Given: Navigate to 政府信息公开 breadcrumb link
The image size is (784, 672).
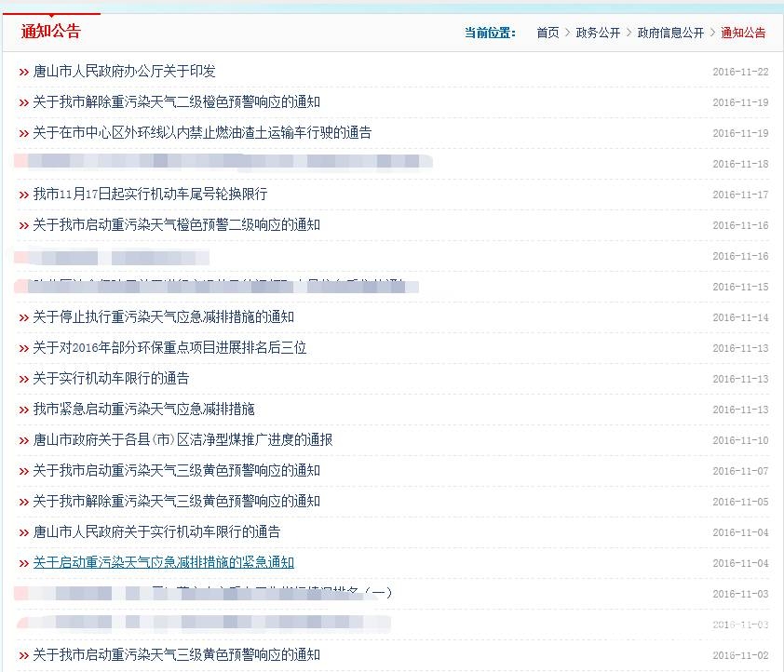Looking at the screenshot, I should point(670,33).
